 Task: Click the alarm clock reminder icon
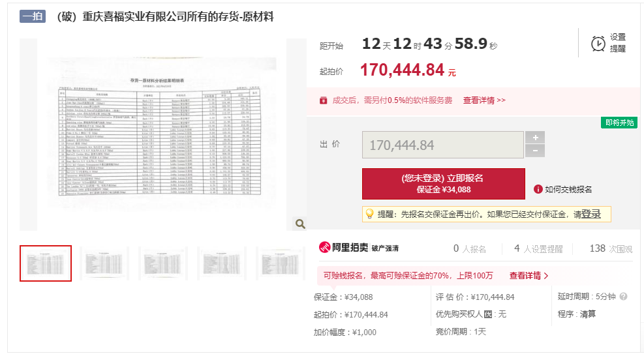click(x=598, y=44)
